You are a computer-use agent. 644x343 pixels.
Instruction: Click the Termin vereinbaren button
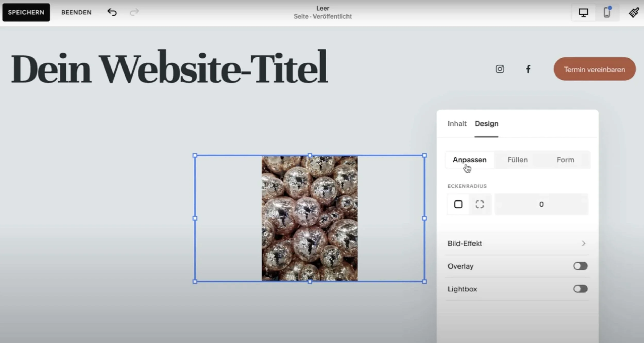point(595,69)
